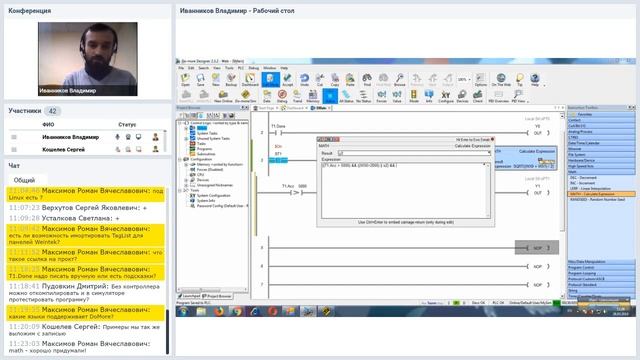Click the Paste toolbar icon
The width and height of the screenshot is (640, 360).
point(350,79)
